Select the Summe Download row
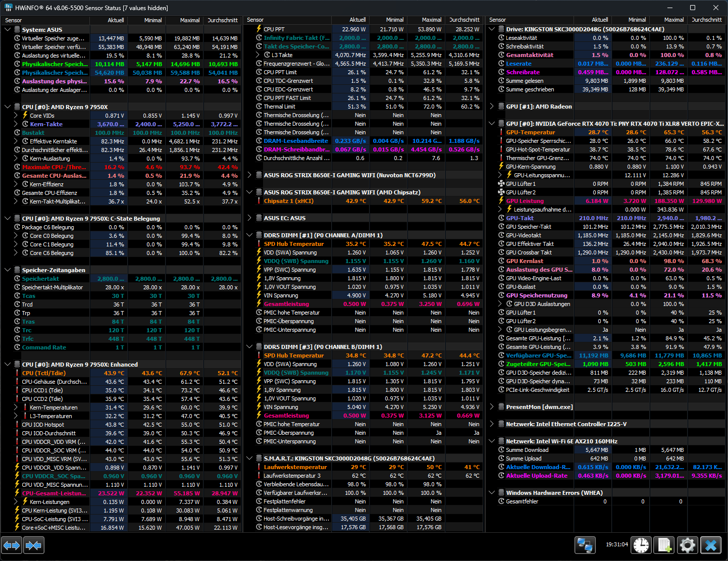 605,450
